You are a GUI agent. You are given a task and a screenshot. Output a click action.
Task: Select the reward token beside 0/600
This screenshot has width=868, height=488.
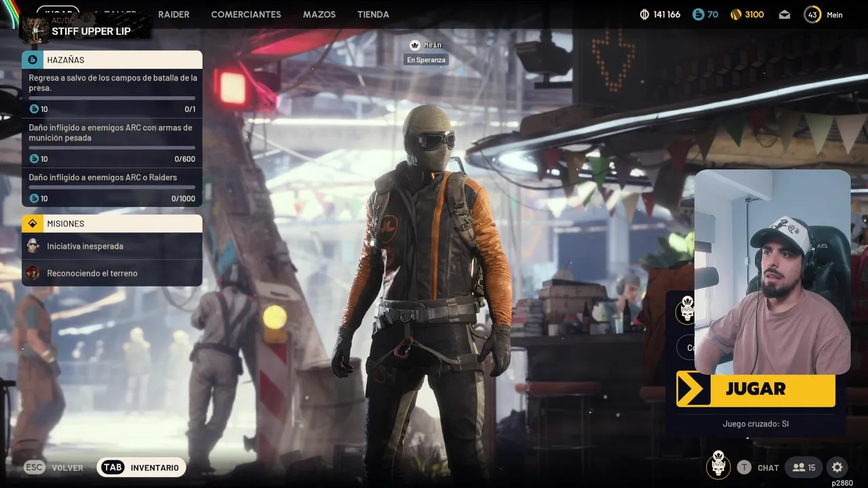pyautogui.click(x=34, y=159)
